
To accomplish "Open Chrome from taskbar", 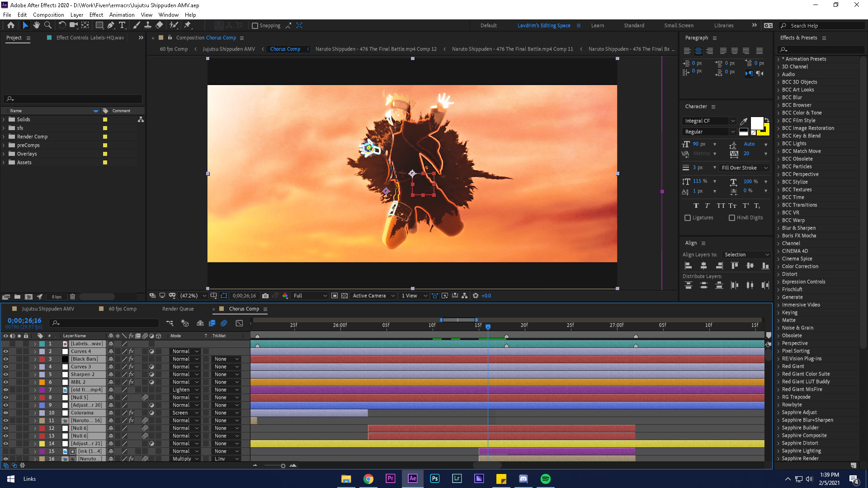I will coord(368,479).
